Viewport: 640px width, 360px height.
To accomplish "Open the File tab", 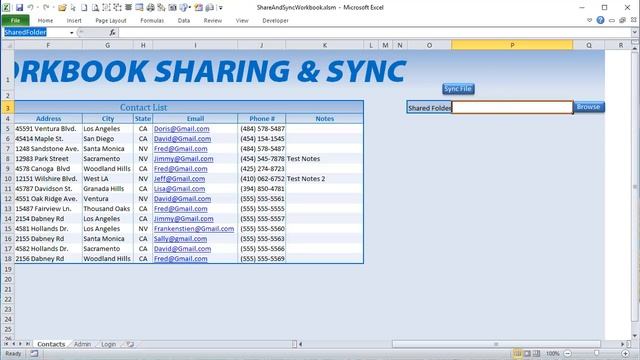I will (15, 20).
